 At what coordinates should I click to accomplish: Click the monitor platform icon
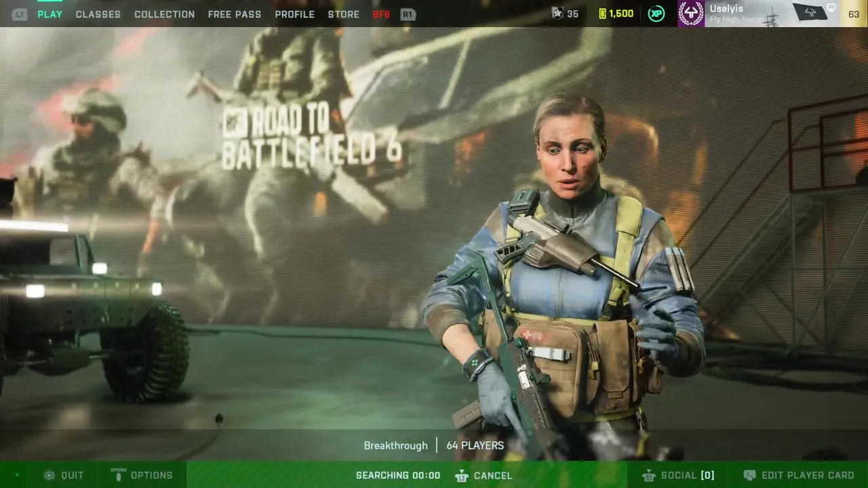[x=831, y=8]
